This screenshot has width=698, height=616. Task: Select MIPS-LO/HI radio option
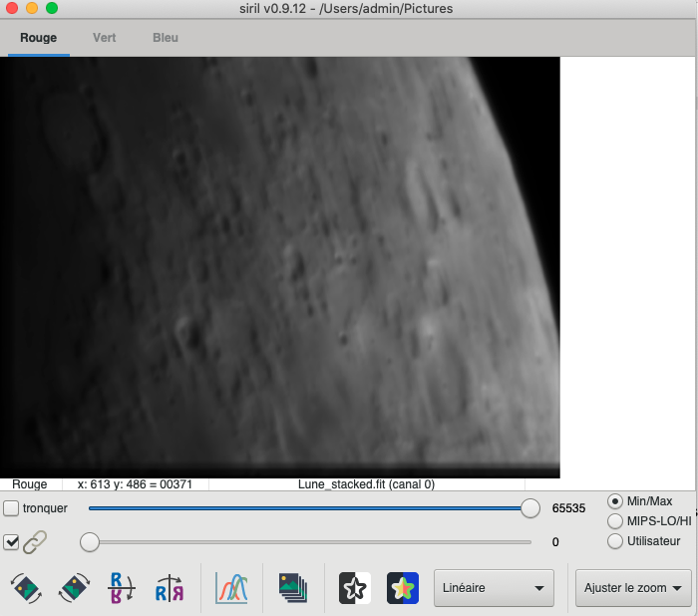tap(615, 521)
